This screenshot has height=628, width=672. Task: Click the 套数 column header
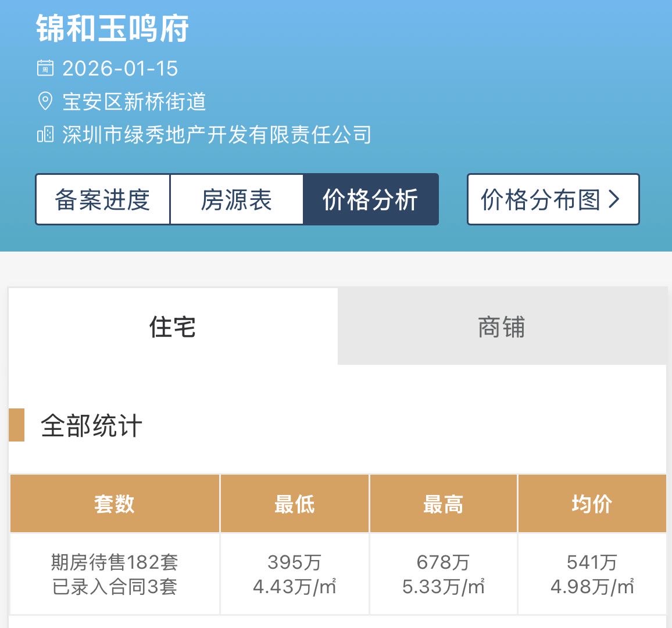(115, 504)
